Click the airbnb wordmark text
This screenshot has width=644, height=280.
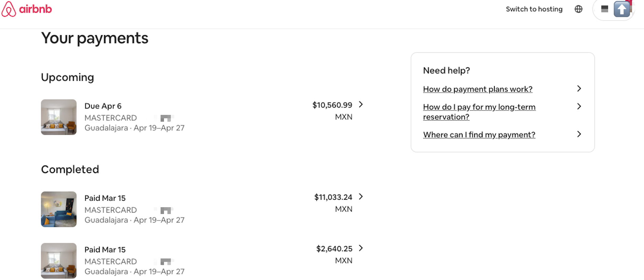(36, 9)
